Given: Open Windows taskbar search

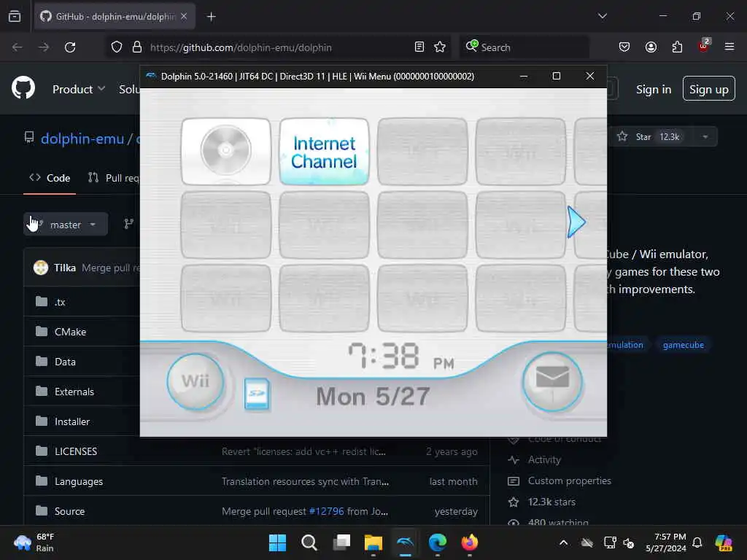Looking at the screenshot, I should (309, 542).
